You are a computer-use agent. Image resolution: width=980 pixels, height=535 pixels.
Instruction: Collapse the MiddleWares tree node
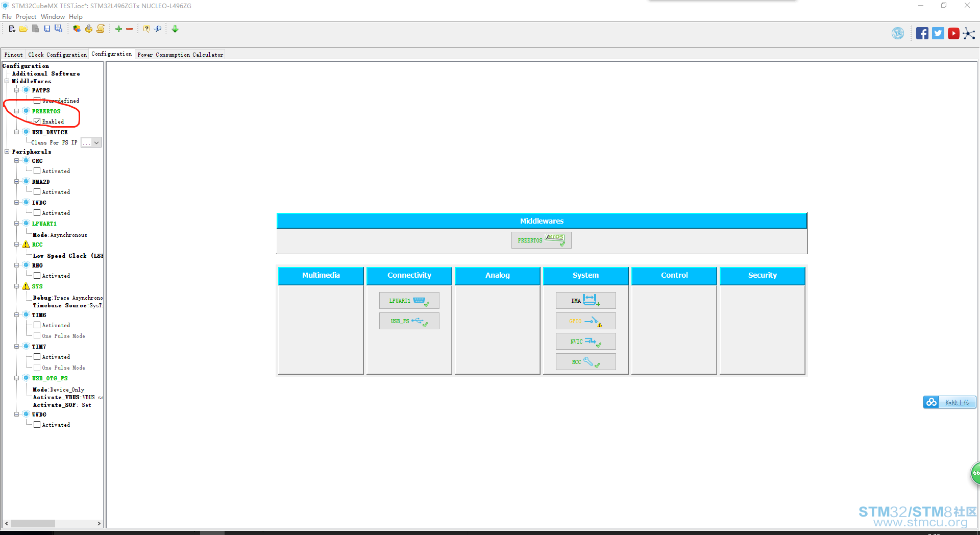[7, 81]
